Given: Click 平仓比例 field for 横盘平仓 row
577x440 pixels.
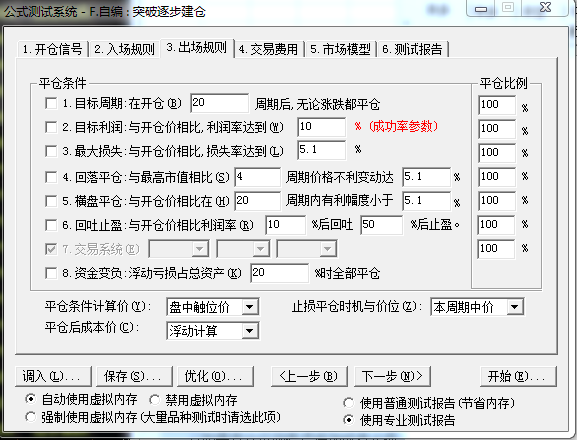Looking at the screenshot, I should click(497, 201).
